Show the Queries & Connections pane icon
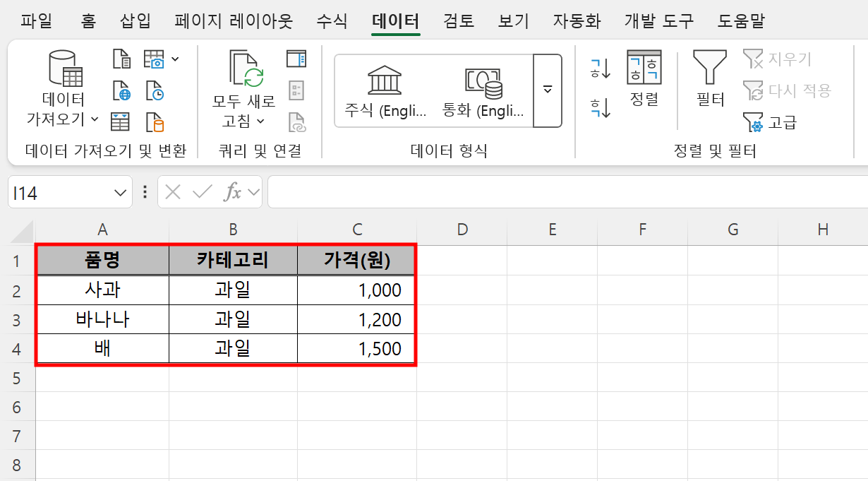The height and width of the screenshot is (481, 868). tap(296, 59)
